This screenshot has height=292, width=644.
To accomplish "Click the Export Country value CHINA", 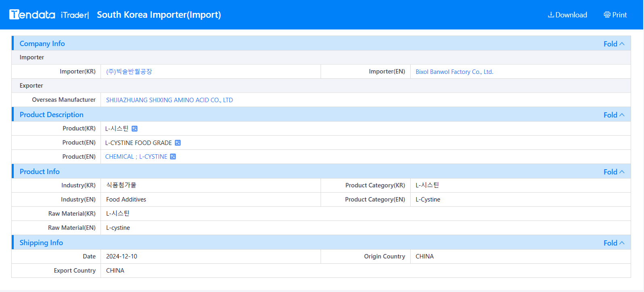I will [115, 271].
